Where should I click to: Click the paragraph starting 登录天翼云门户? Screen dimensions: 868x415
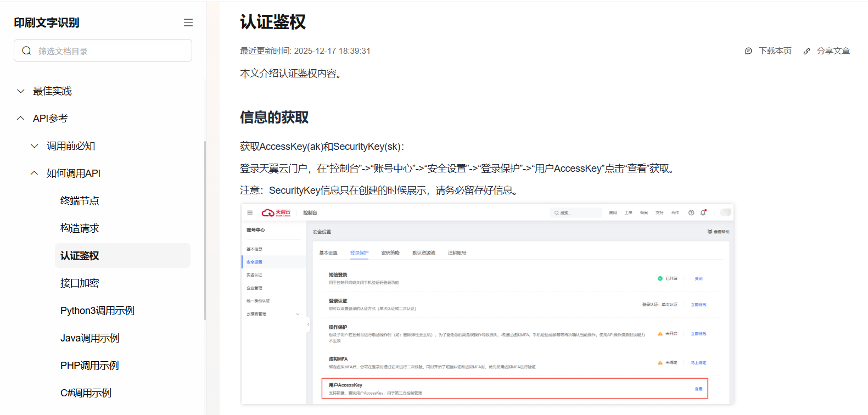coord(459,169)
